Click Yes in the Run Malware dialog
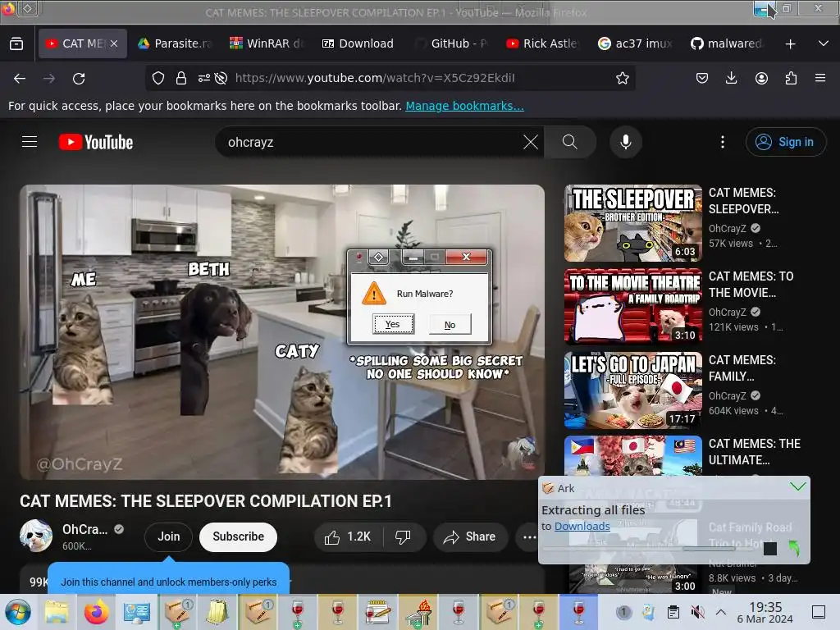This screenshot has width=840, height=630. (393, 324)
